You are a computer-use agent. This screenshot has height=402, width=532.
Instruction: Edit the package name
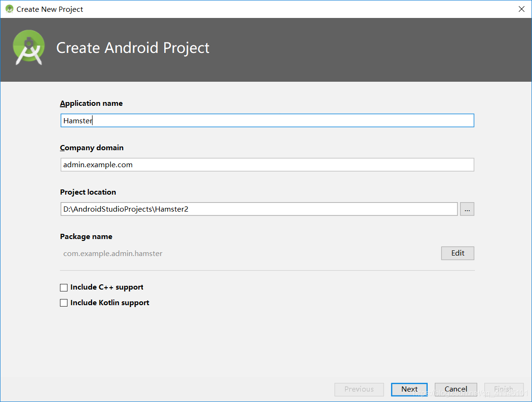pyautogui.click(x=458, y=253)
